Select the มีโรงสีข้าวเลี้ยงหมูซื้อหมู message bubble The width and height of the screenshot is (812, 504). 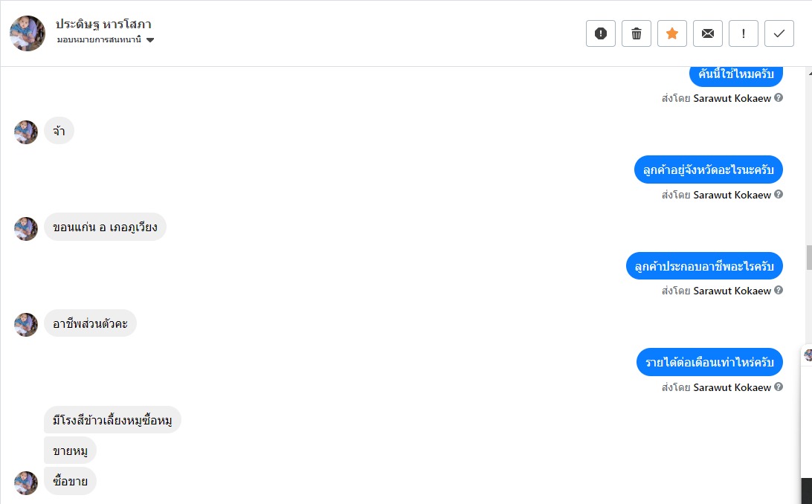pyautogui.click(x=112, y=421)
